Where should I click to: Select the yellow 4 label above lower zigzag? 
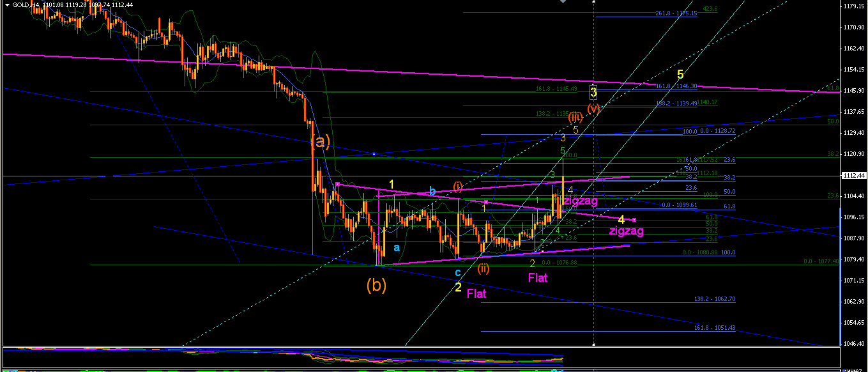(x=621, y=220)
